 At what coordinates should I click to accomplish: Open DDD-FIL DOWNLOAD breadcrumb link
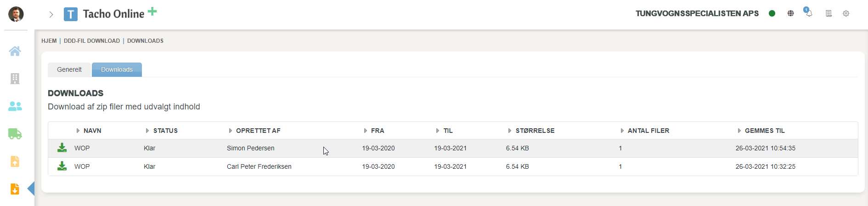tap(92, 41)
